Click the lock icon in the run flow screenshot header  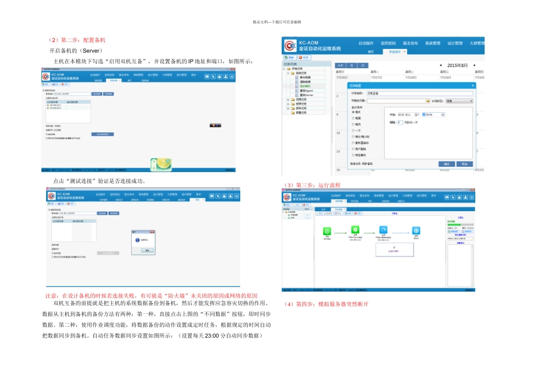[x=459, y=197]
